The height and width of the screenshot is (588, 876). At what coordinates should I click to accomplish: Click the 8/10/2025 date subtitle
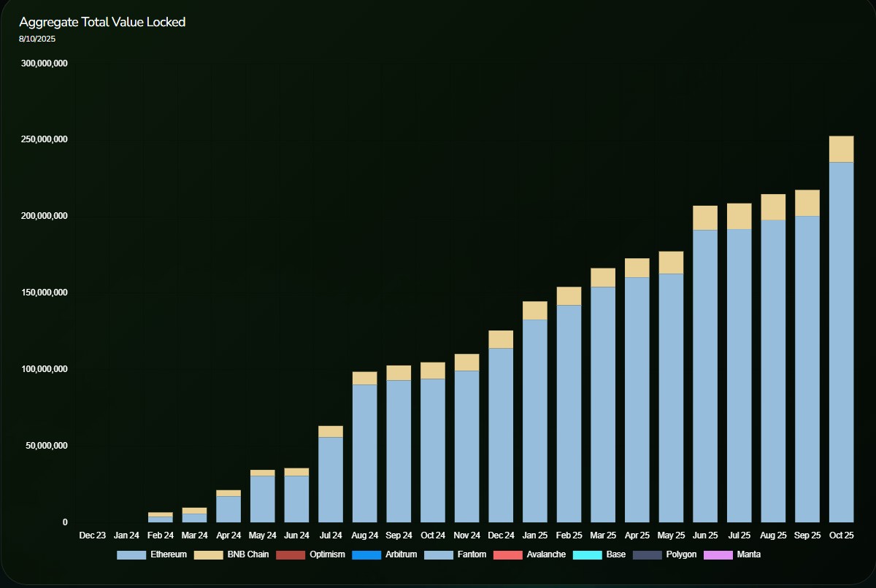click(37, 39)
